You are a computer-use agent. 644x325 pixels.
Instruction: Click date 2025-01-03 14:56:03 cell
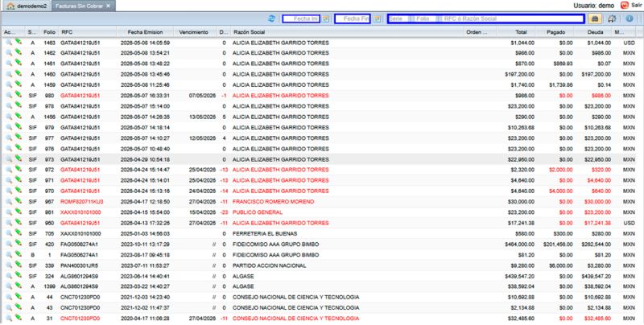pos(145,234)
